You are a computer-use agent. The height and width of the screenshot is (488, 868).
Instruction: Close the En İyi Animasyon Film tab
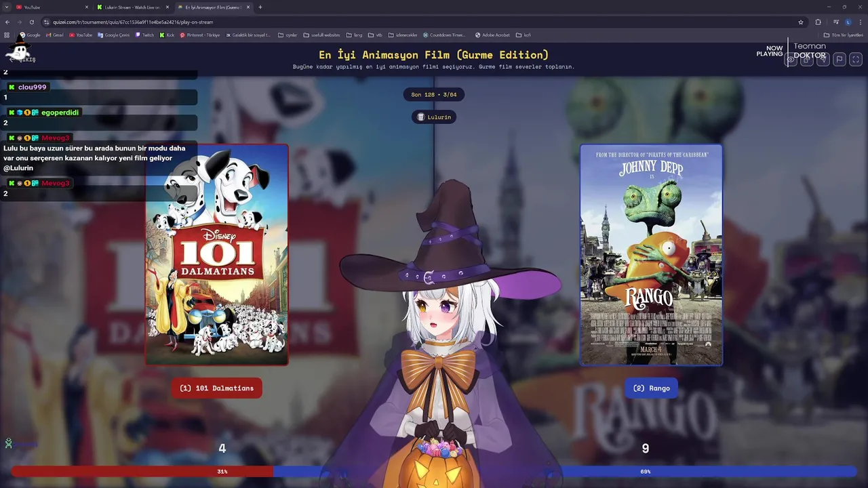(248, 7)
